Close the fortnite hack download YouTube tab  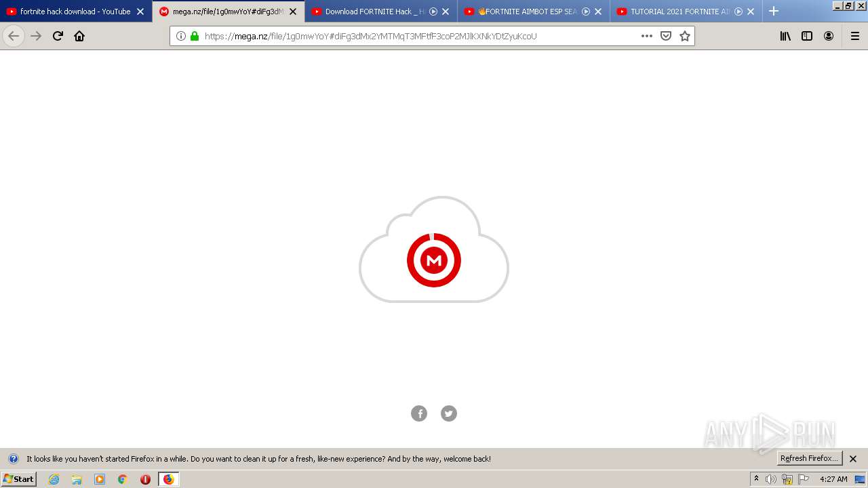click(x=140, y=12)
